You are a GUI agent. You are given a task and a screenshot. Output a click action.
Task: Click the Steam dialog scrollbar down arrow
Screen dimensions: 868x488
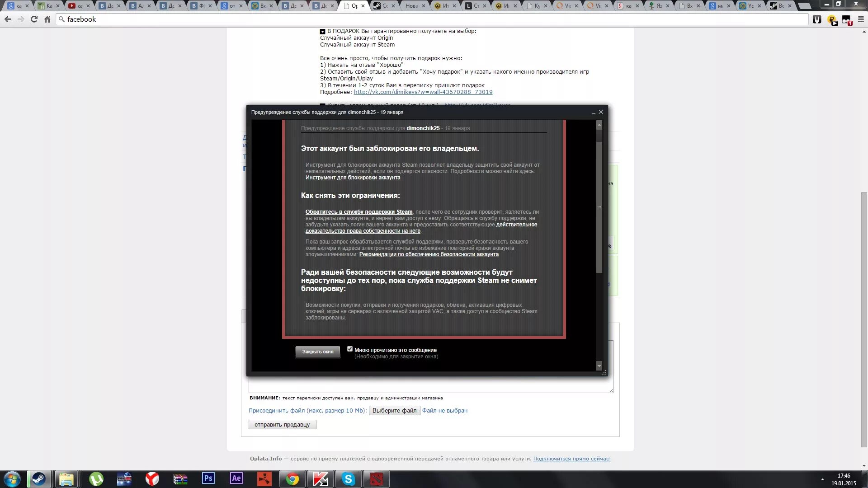click(599, 366)
